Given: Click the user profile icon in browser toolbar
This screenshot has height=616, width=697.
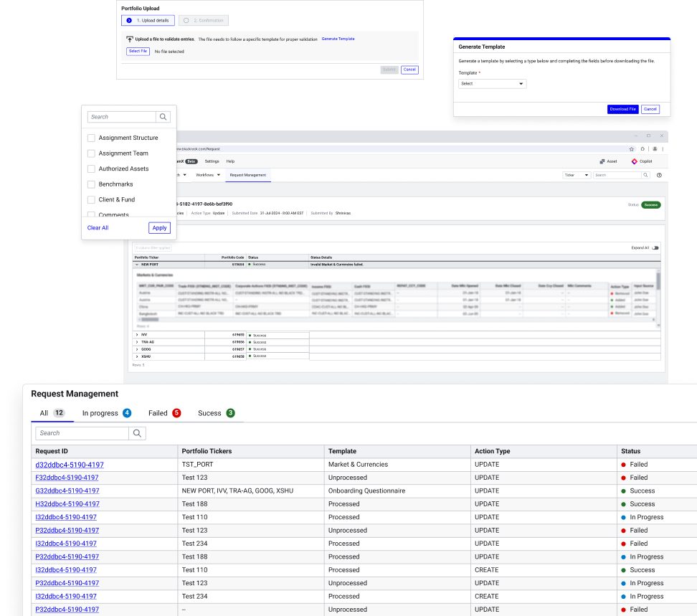Looking at the screenshot, I should (655, 149).
